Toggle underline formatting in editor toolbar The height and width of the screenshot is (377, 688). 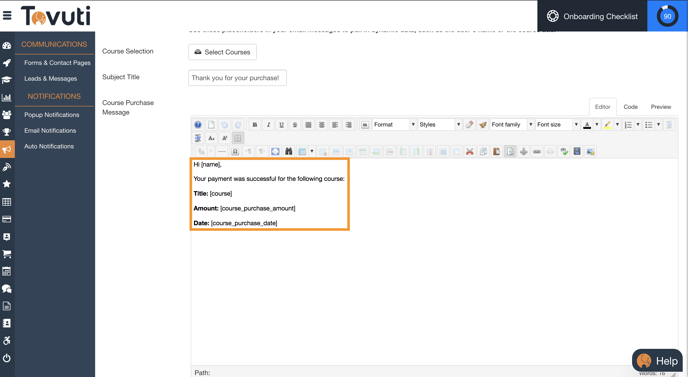[x=281, y=125]
